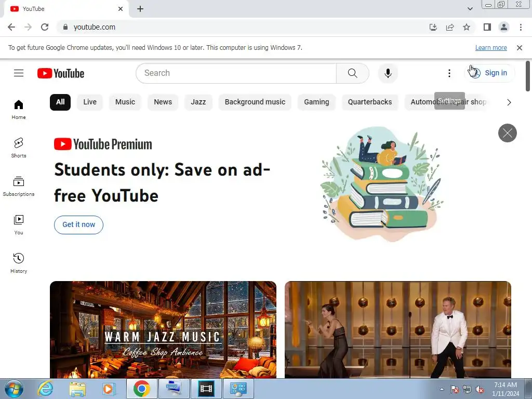Open the YouTube hamburger guide menu
Image resolution: width=532 pixels, height=399 pixels.
[x=19, y=73]
